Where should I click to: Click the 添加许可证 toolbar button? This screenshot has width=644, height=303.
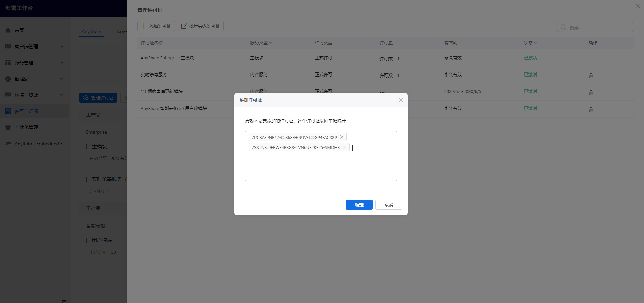156,26
